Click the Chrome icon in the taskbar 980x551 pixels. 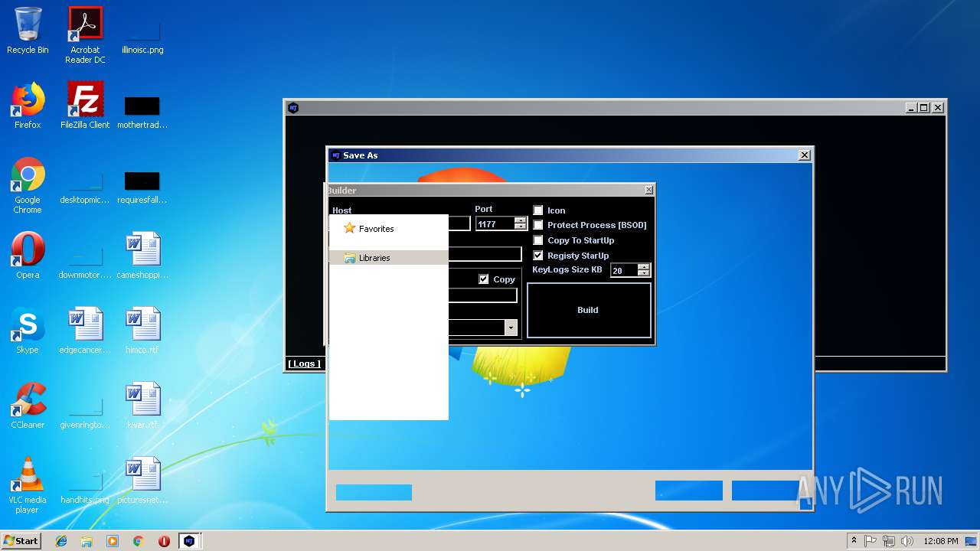139,541
